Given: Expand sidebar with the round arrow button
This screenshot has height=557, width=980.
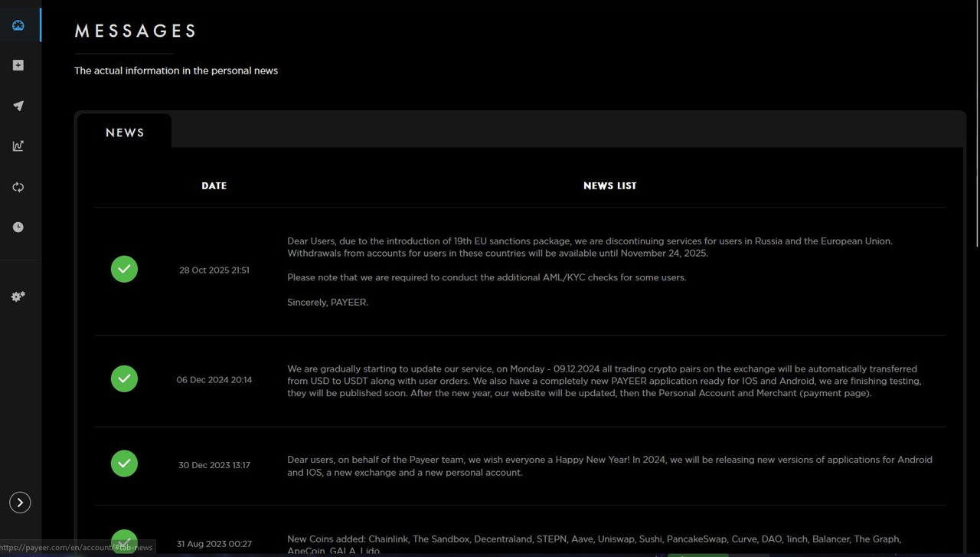Looking at the screenshot, I should click(20, 503).
